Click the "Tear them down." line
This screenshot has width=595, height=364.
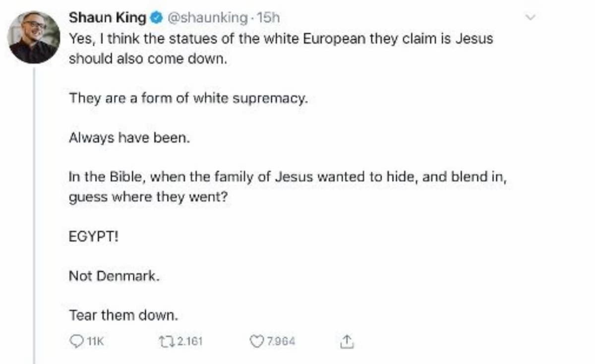coord(123,314)
